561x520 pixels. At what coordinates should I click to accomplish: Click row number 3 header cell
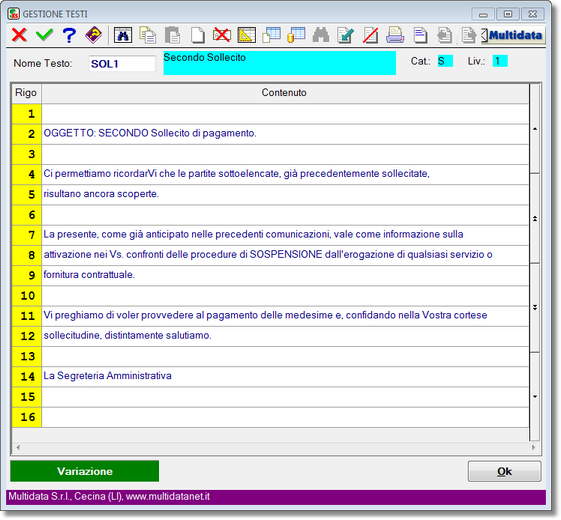coord(26,154)
